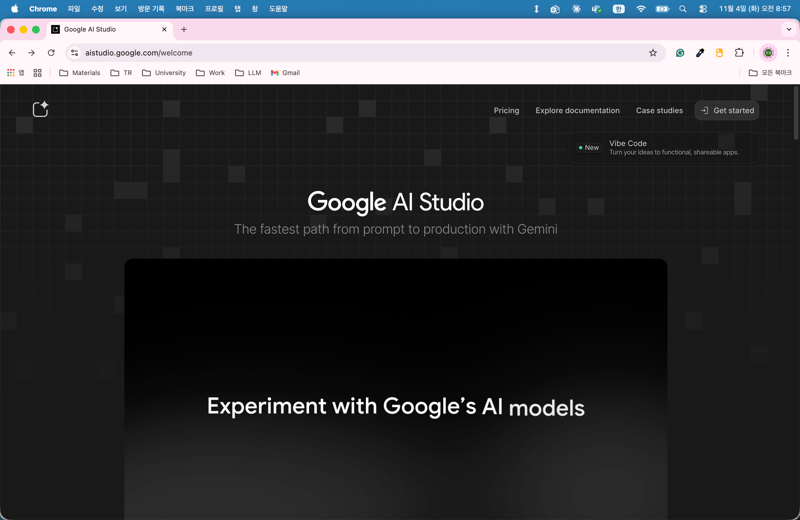800x520 pixels.
Task: Click the Google AI Studio sparkle logo
Action: (x=40, y=109)
